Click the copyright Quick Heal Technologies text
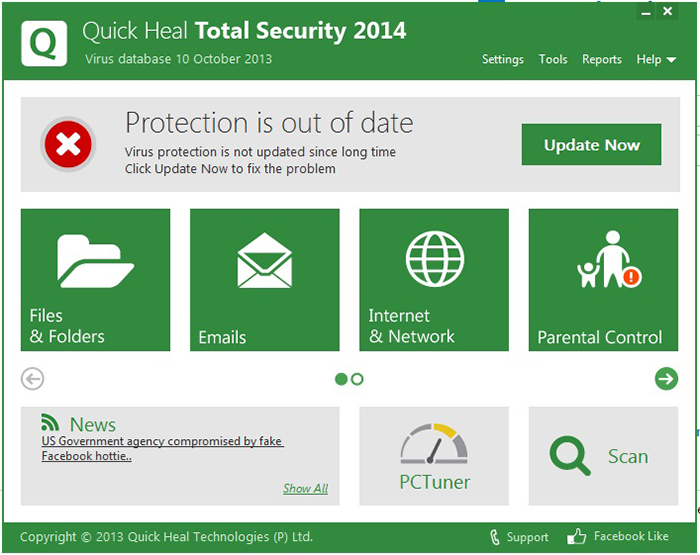700x555 pixels. (x=166, y=536)
